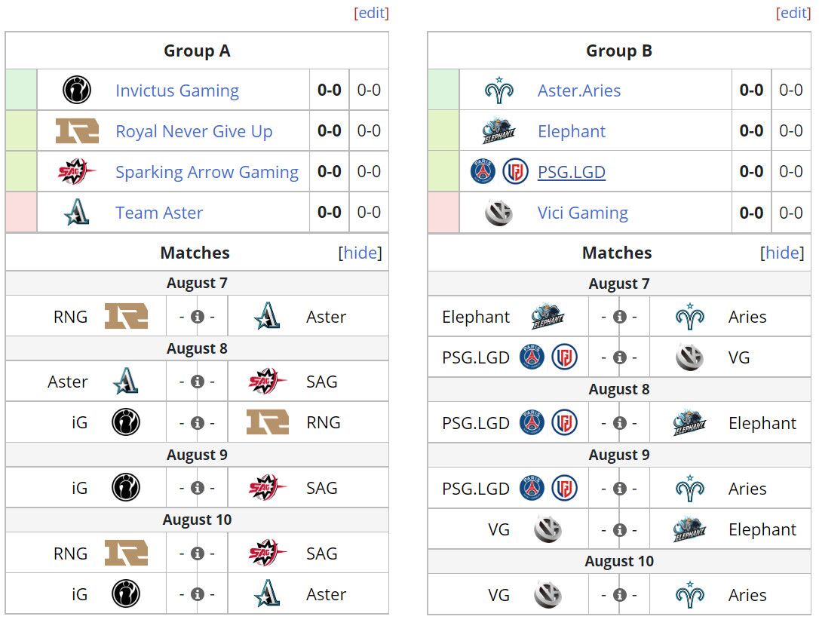Open the PSG.LGD team link

click(572, 172)
